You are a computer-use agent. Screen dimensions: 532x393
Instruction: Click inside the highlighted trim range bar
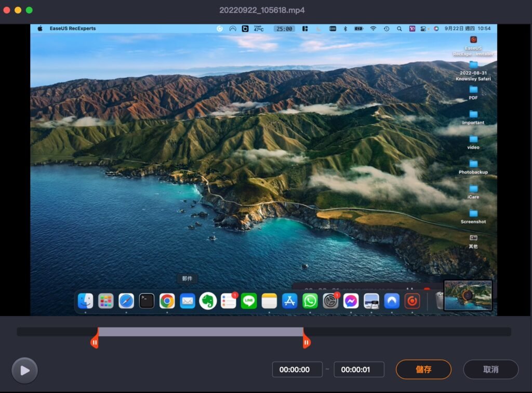point(201,332)
